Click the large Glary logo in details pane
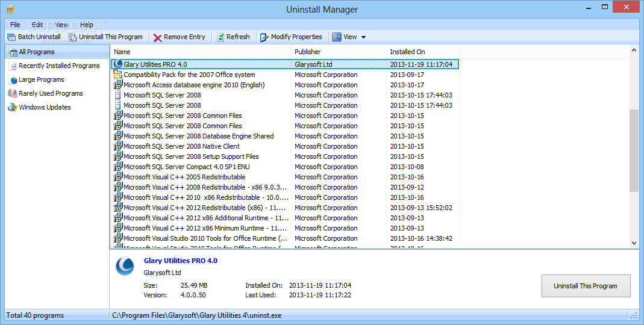644x325 pixels. point(125,266)
